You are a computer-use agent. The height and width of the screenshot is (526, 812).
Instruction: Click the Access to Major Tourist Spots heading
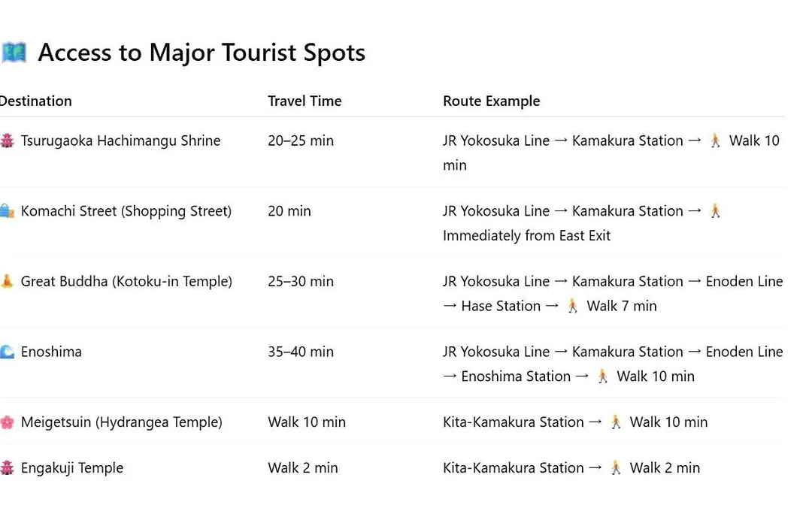coord(201,53)
